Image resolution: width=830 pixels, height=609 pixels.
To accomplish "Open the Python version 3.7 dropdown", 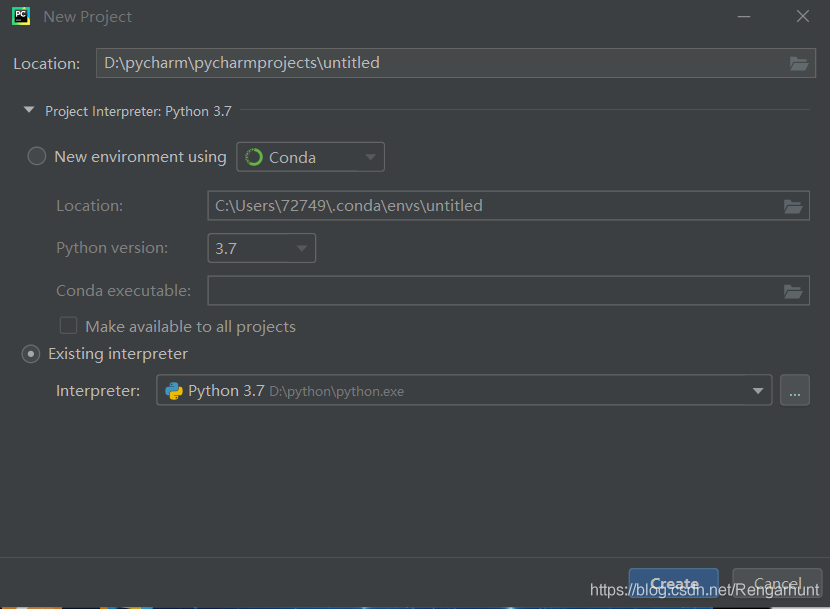I will [x=261, y=248].
